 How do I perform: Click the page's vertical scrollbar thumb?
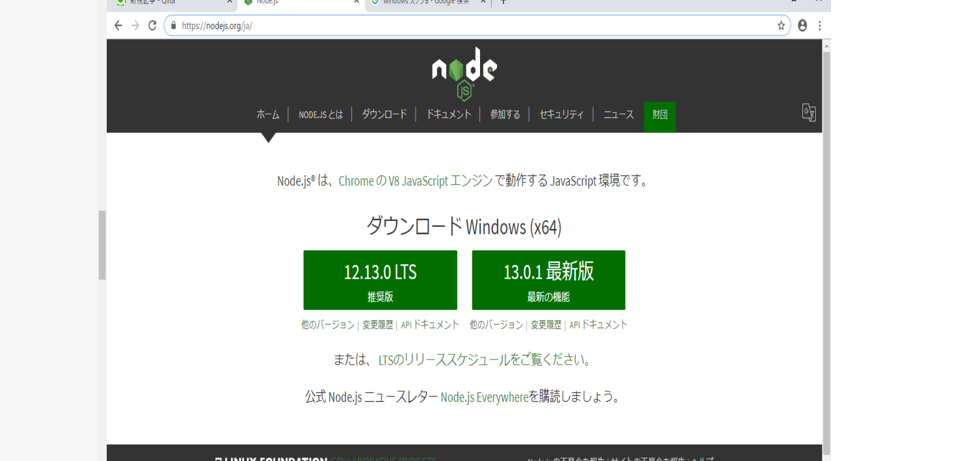tap(826, 253)
